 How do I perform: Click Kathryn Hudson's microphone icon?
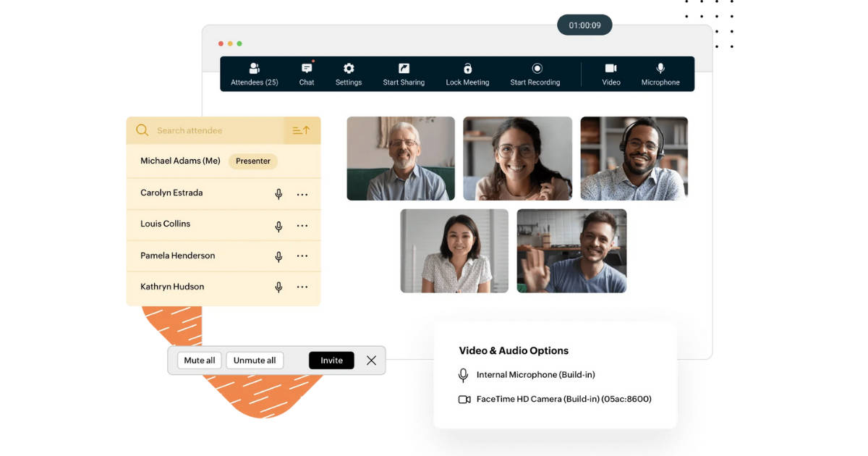(278, 287)
